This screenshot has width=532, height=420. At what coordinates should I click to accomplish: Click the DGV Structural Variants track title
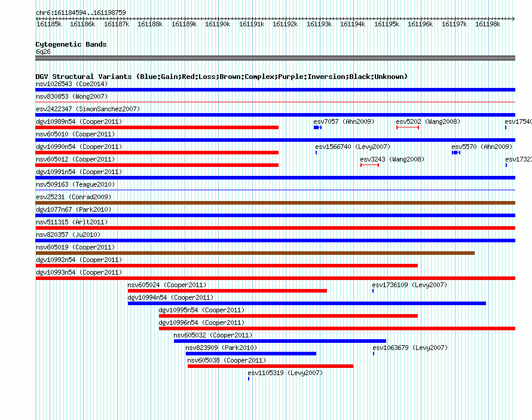(222, 77)
